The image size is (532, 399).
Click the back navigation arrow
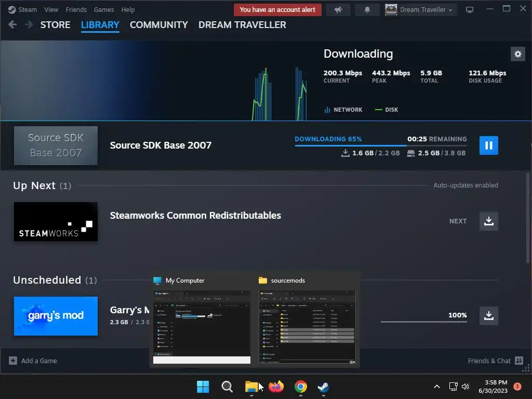(x=12, y=24)
